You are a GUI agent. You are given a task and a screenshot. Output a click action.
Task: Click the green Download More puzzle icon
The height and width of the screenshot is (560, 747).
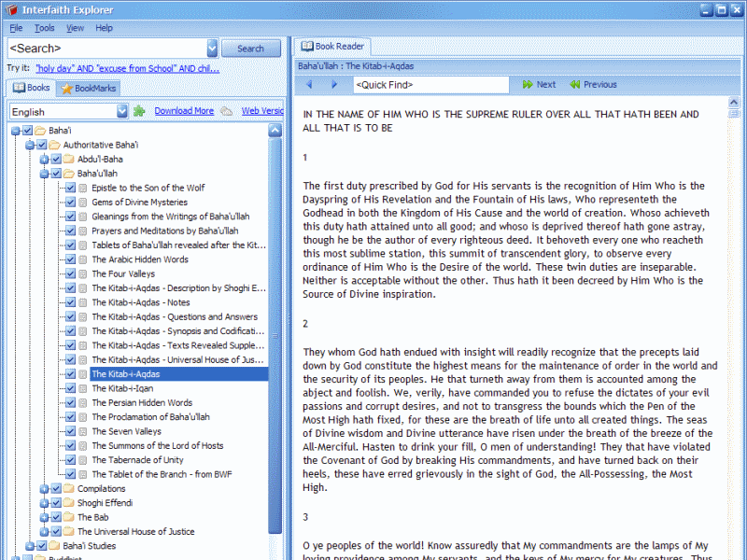[139, 111]
